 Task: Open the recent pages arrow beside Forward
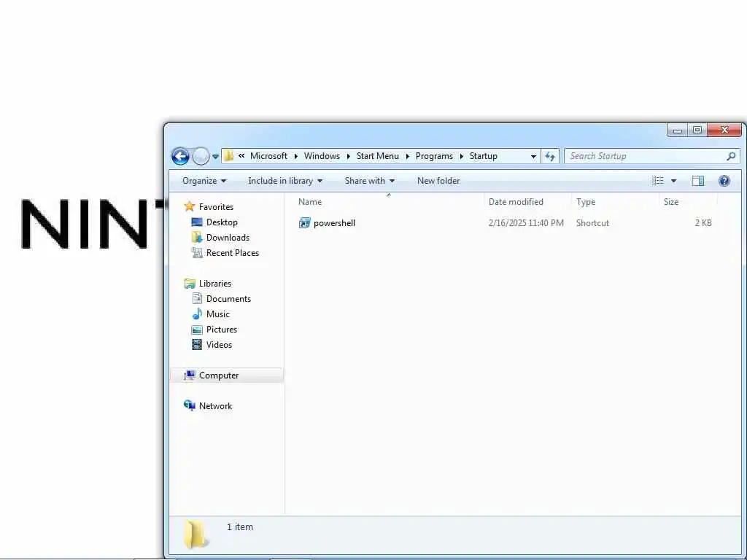[x=215, y=157]
